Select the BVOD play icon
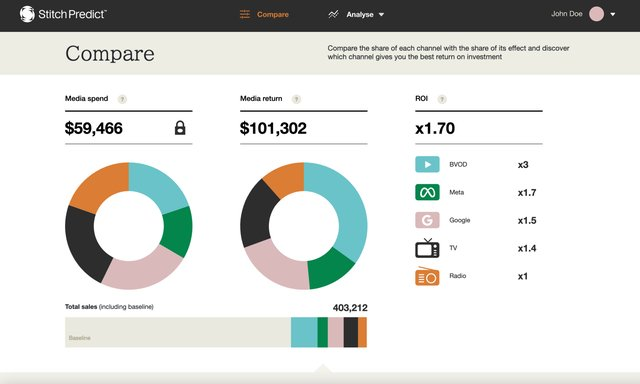The height and width of the screenshot is (384, 640). coord(427,164)
